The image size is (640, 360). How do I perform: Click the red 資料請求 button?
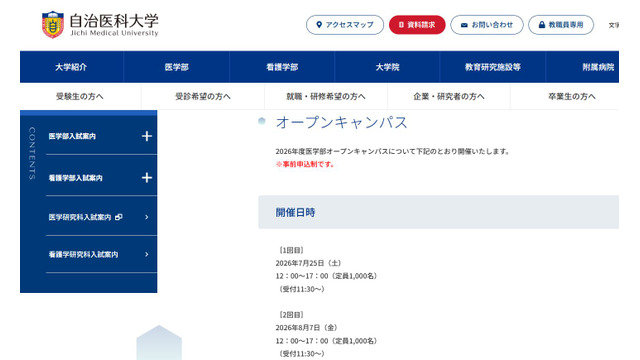tap(417, 25)
